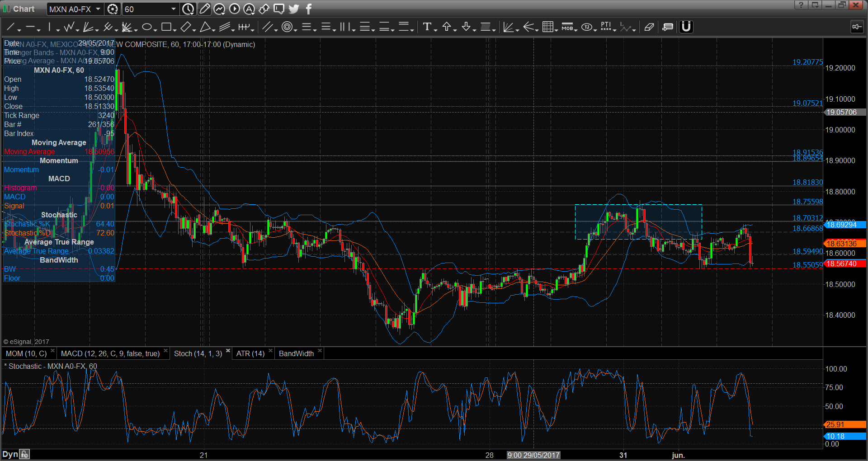The image size is (868, 461).
Task: Select the horizontal line tool
Action: [x=30, y=27]
